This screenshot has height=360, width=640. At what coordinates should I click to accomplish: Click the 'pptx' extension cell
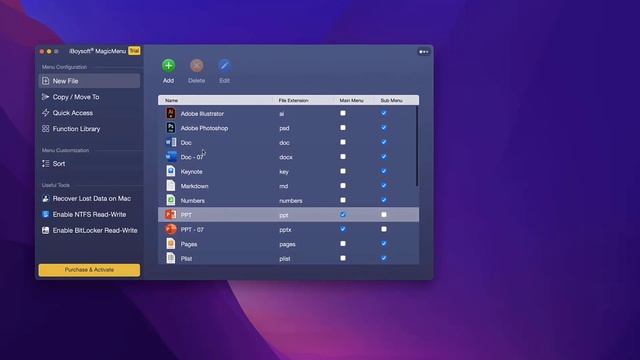point(285,230)
